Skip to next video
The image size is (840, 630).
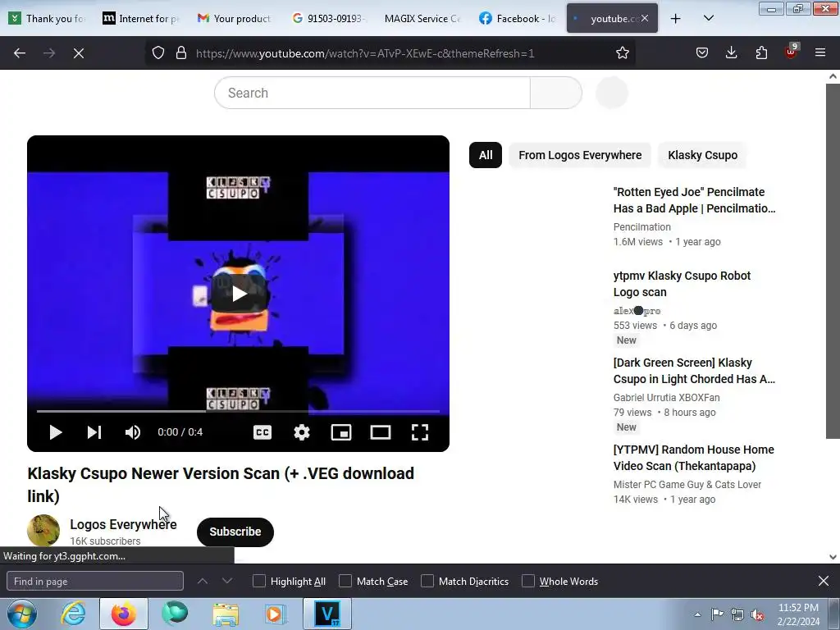pyautogui.click(x=94, y=432)
